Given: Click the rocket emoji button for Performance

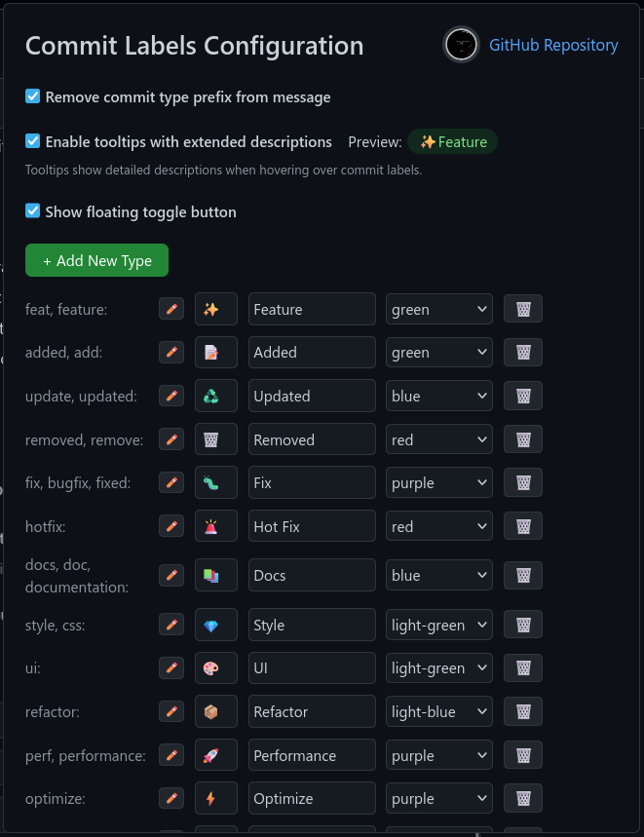Looking at the screenshot, I should pos(216,755).
